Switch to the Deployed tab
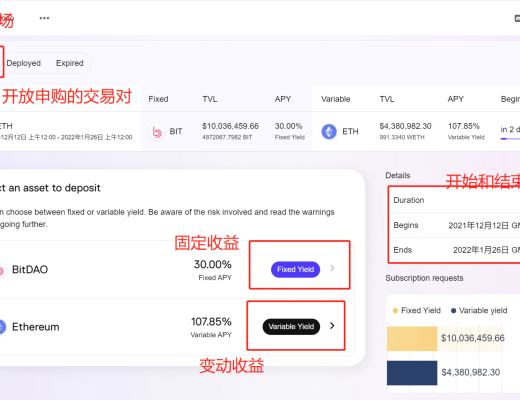Image resolution: width=520 pixels, height=400 pixels. pyautogui.click(x=23, y=63)
